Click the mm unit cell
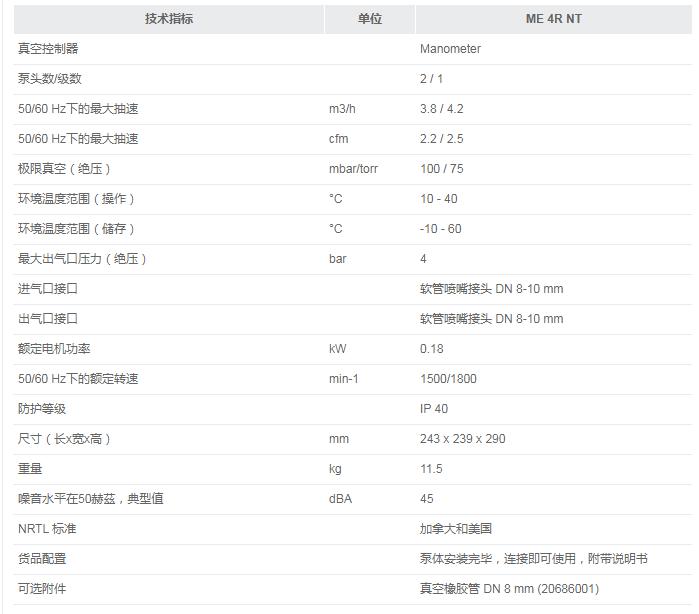 click(339, 439)
